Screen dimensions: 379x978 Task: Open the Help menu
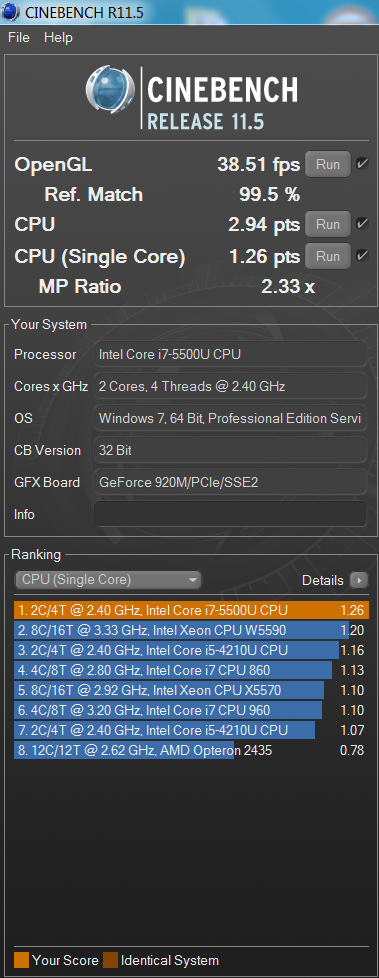tap(58, 37)
